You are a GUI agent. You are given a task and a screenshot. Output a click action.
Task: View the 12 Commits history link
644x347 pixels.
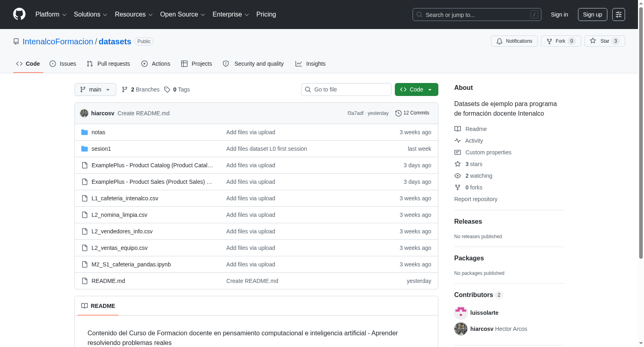click(x=413, y=113)
